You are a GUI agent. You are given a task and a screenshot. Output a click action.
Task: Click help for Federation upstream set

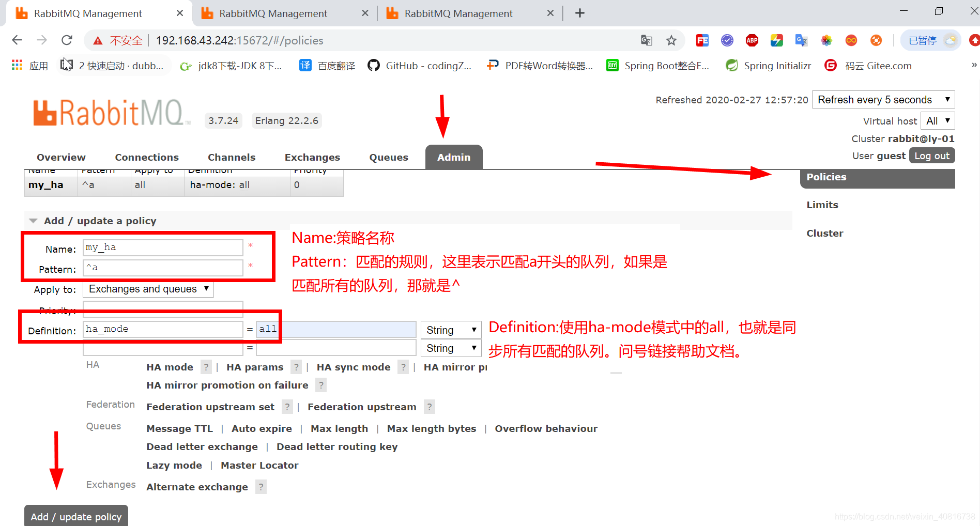pyautogui.click(x=287, y=407)
